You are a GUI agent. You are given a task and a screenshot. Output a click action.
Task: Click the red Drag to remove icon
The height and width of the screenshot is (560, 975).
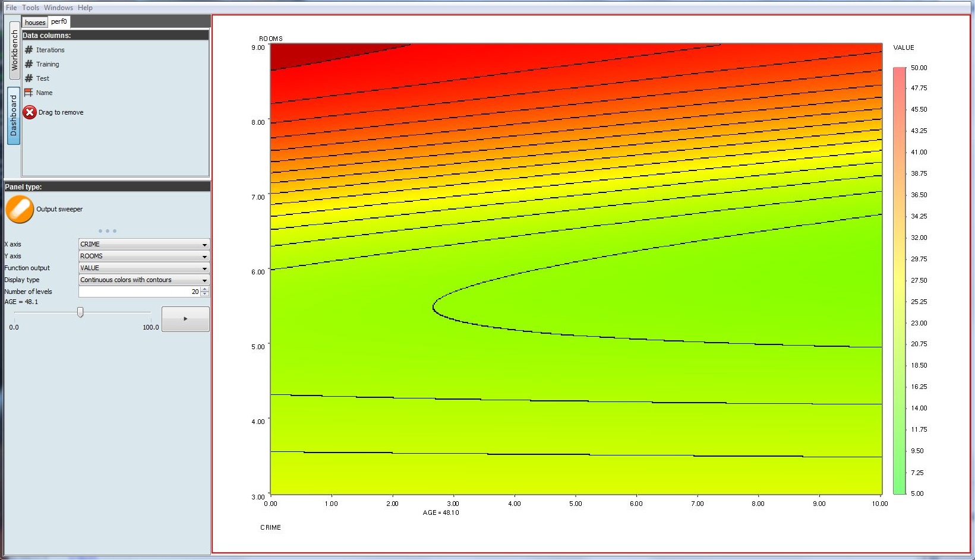pos(29,112)
